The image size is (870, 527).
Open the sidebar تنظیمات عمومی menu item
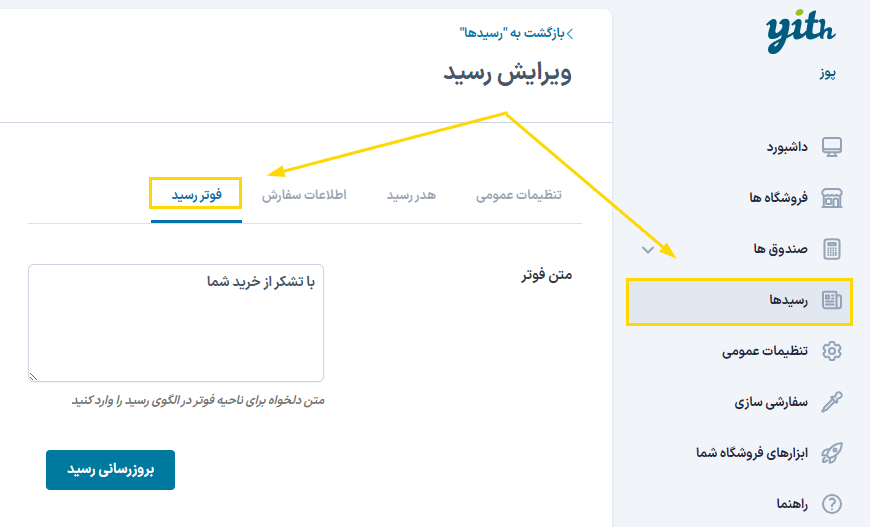[x=765, y=351]
